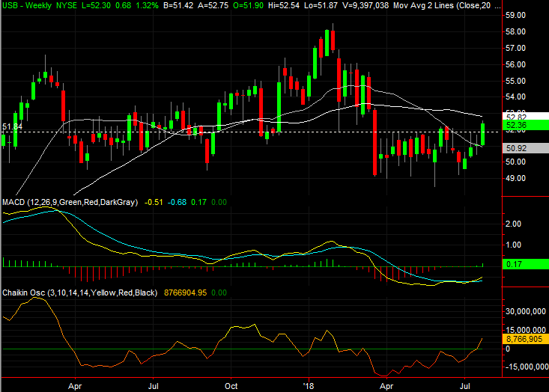Click the yellow 8,766,905 Chaikin marker
The width and height of the screenshot is (549, 392).
[x=525, y=339]
